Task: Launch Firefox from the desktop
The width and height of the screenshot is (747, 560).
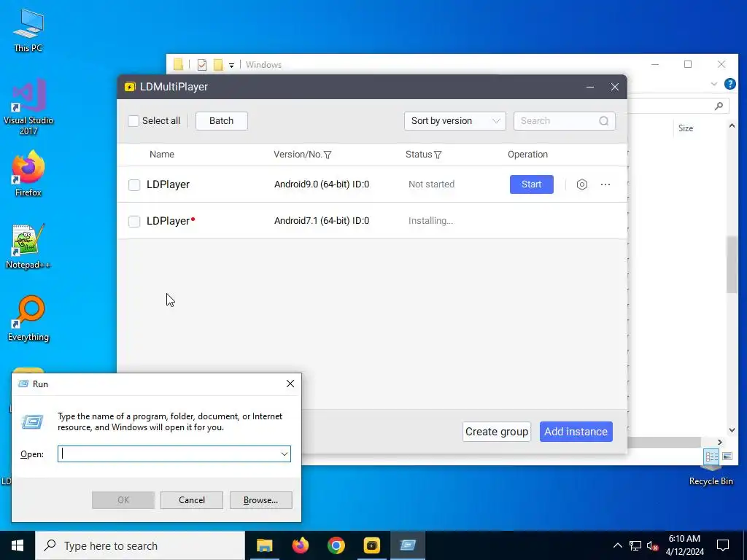Action: click(x=28, y=174)
